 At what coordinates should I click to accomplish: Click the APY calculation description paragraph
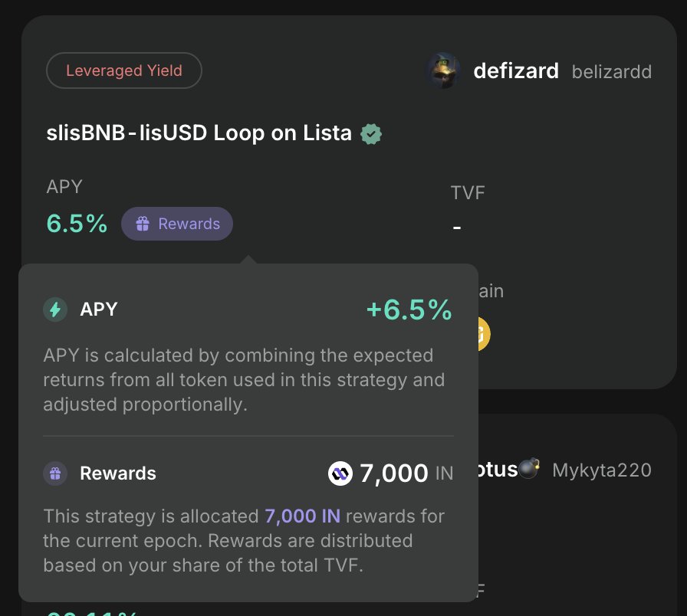[x=244, y=380]
